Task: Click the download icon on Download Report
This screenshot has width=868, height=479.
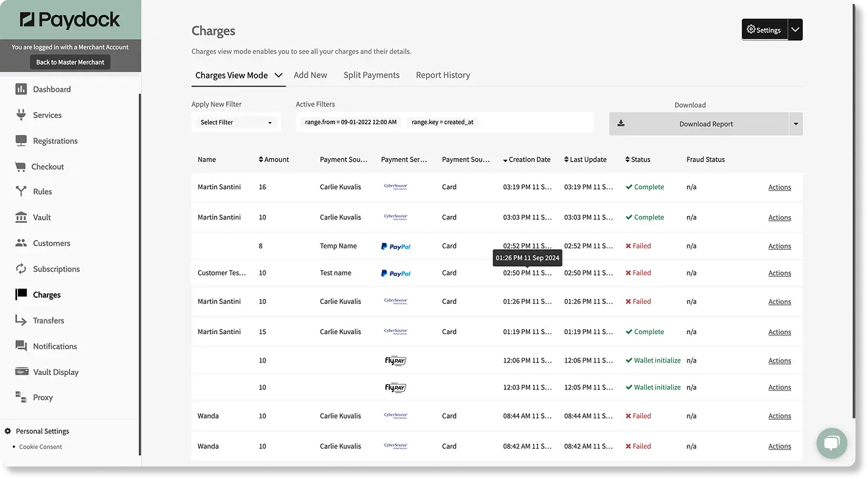Action: click(621, 123)
